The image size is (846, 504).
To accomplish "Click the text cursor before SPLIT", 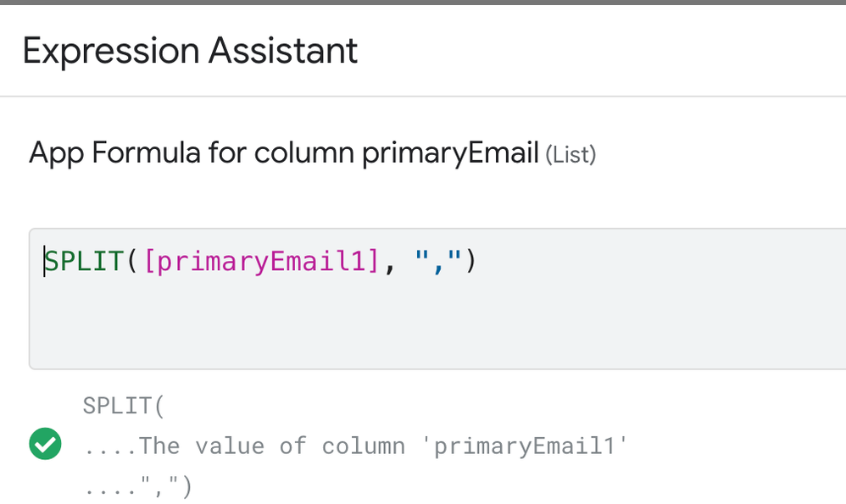I will tap(44, 262).
